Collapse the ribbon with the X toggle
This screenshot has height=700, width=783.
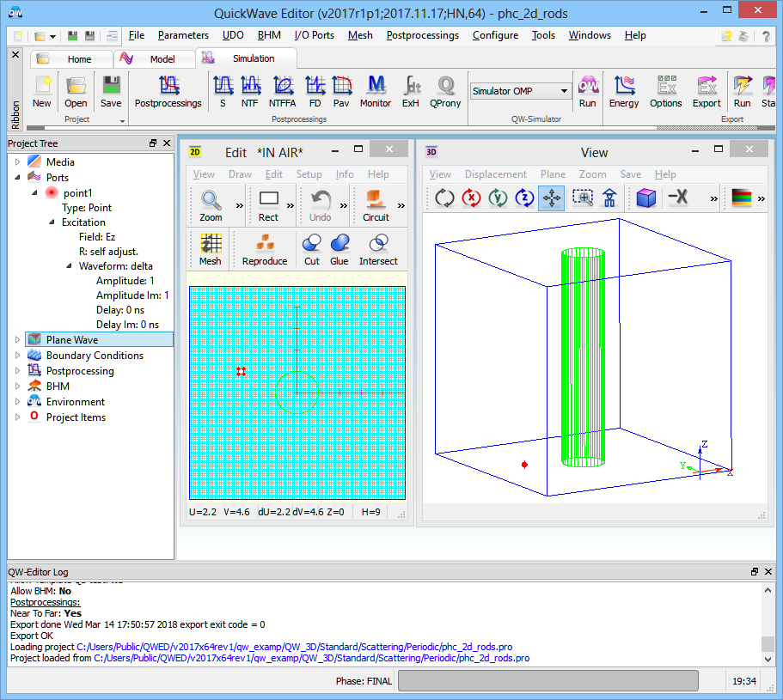[x=15, y=54]
